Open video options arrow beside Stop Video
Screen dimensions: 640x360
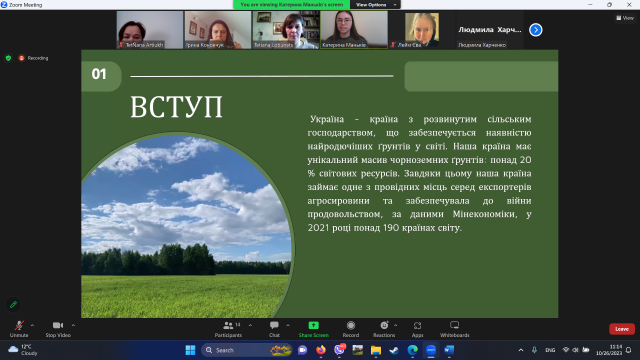[x=73, y=325]
